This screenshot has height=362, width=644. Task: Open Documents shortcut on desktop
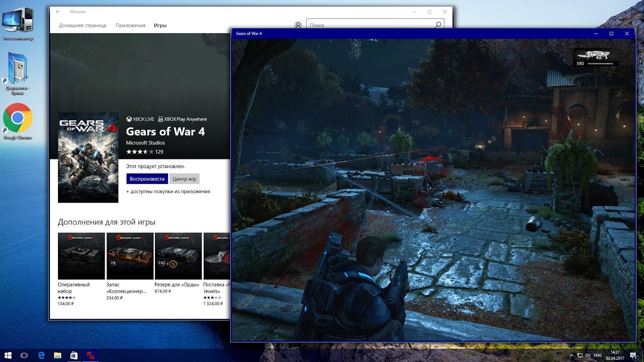[17, 74]
